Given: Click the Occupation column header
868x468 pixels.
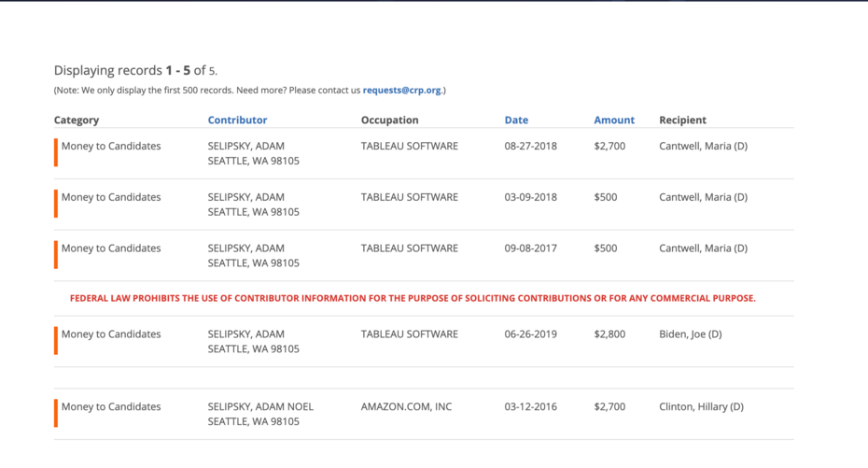Looking at the screenshot, I should 389,121.
